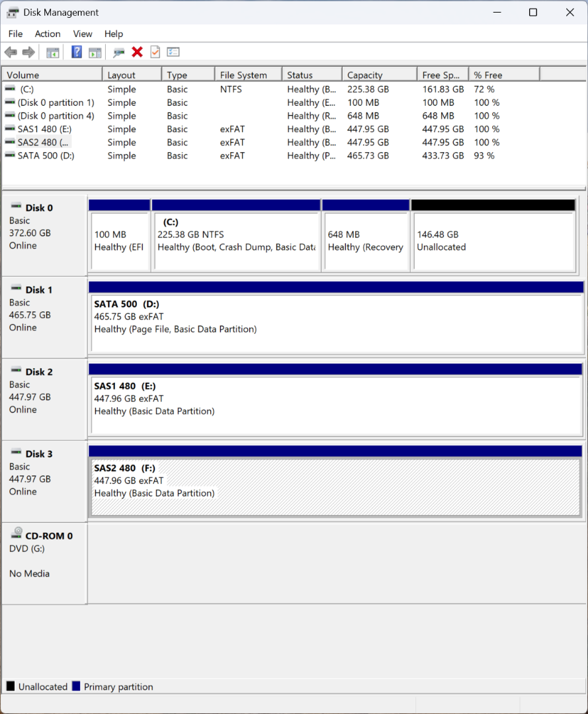Image resolution: width=588 pixels, height=714 pixels.
Task: Select the (C:) 225.38 GB NTFS partition block
Action: tap(236, 235)
